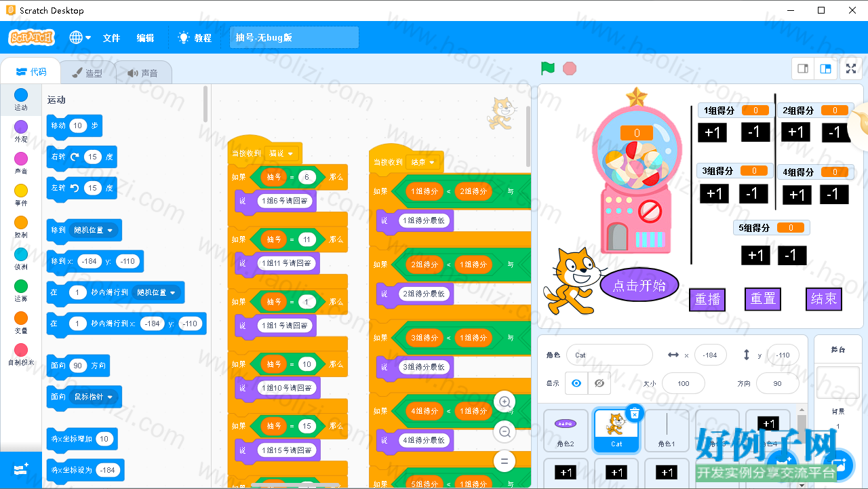Click 点击开始 purple oval on stage
The height and width of the screenshot is (489, 868).
tap(639, 286)
